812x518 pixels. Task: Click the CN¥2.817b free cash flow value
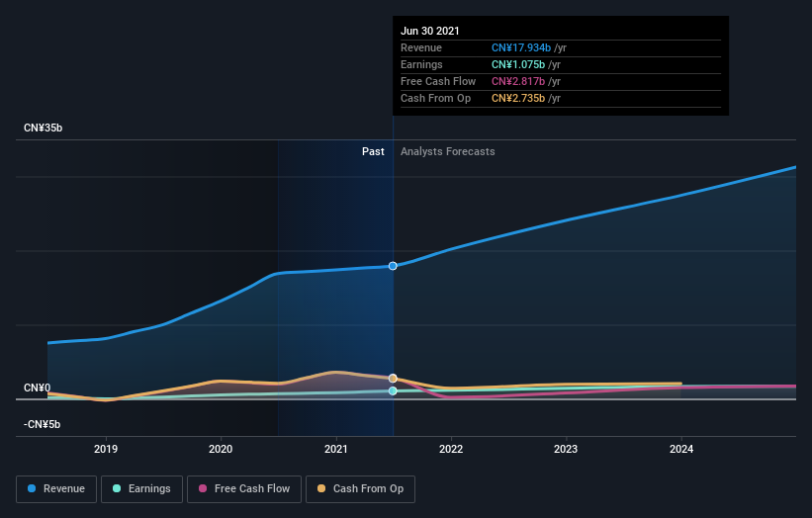[518, 81]
